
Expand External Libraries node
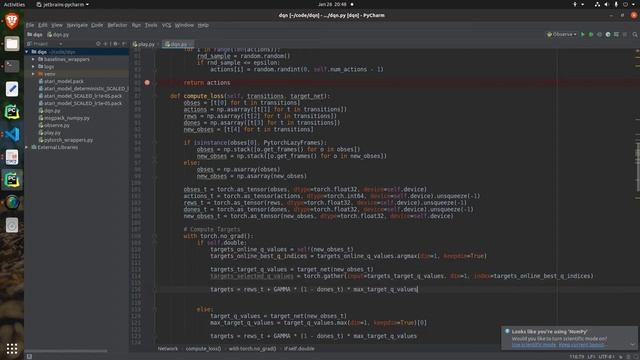[27, 147]
